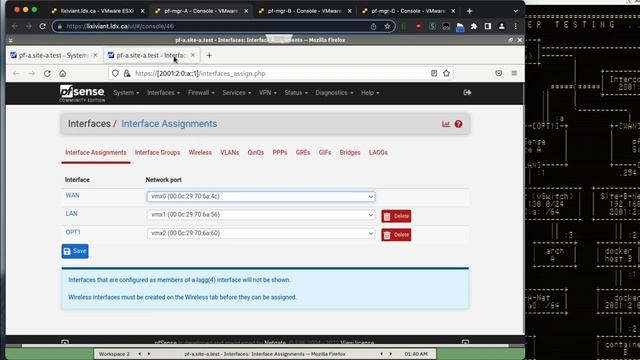Viewport: 640px width, 360px height.
Task: Click the 01:40 AM clock
Action: click(416, 354)
